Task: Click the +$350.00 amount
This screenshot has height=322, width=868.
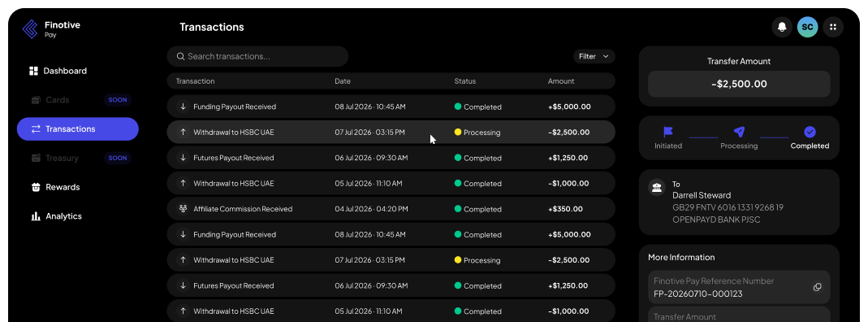Action: click(x=565, y=209)
